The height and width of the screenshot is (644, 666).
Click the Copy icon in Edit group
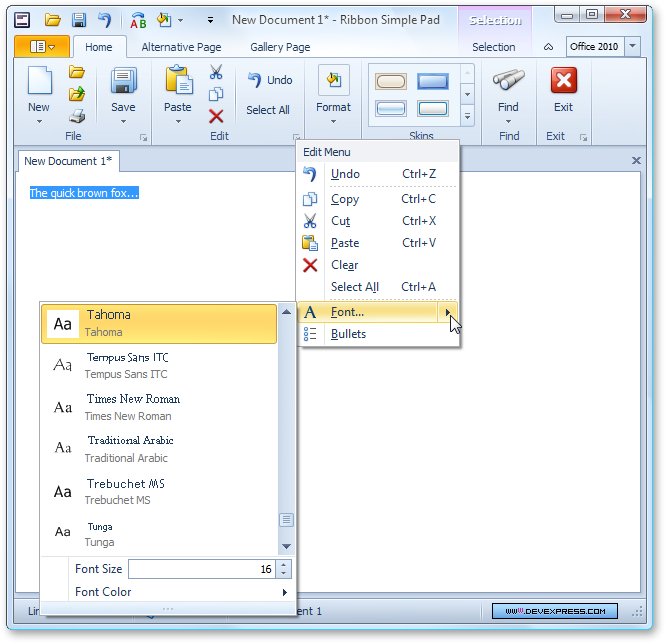pyautogui.click(x=216, y=94)
